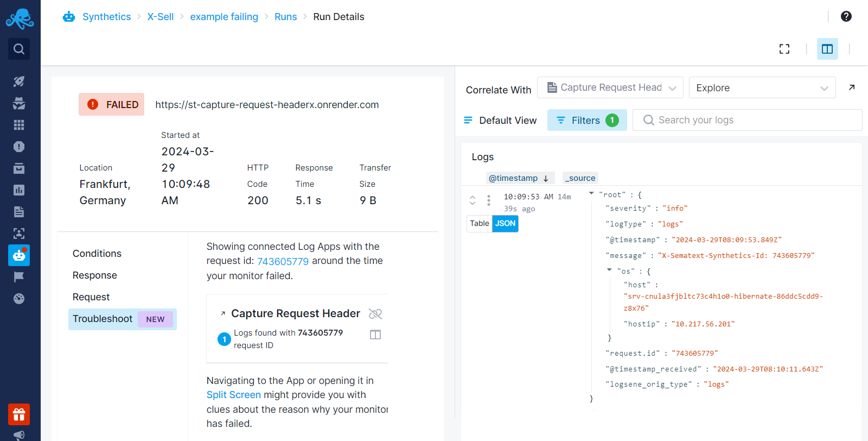This screenshot has width=868, height=441.
Task: Go to Runs breadcrumb
Action: (286, 17)
